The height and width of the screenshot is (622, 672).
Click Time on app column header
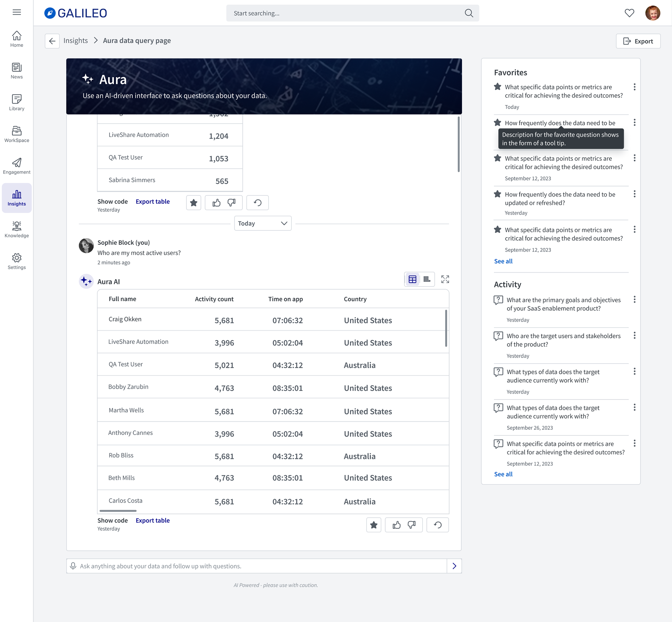[x=286, y=299]
